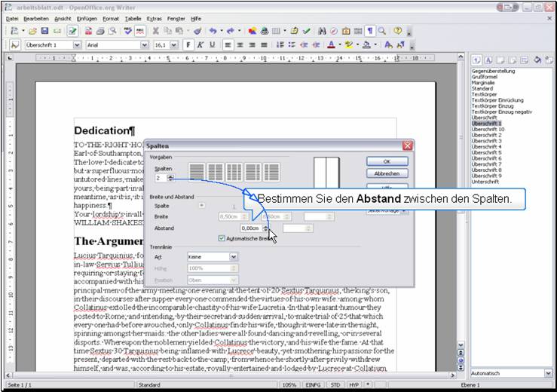The height and width of the screenshot is (392, 557).
Task: Open the Tabelle menu
Action: [x=133, y=17]
